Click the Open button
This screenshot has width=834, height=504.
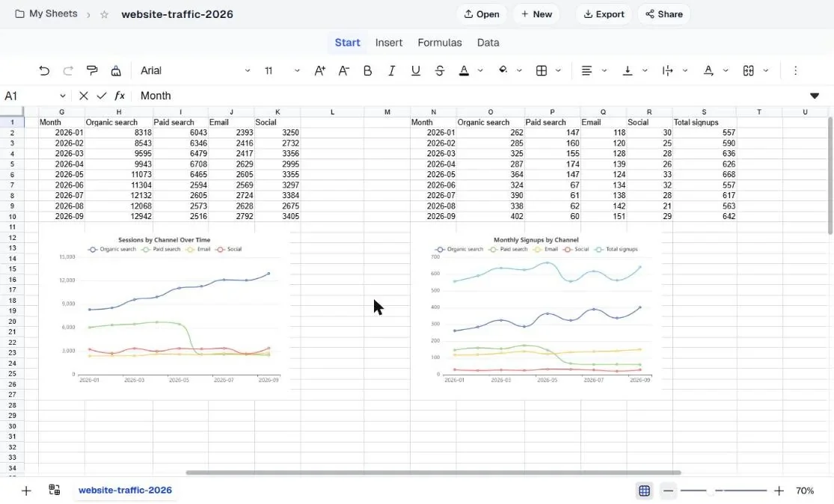point(482,14)
